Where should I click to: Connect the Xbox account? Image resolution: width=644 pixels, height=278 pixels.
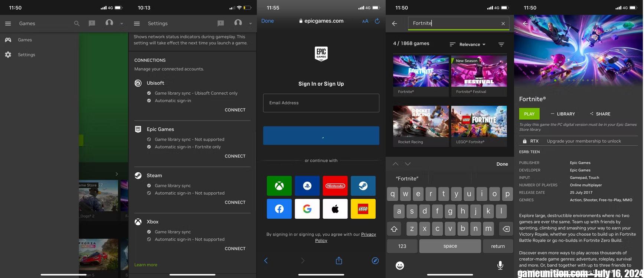tap(235, 249)
